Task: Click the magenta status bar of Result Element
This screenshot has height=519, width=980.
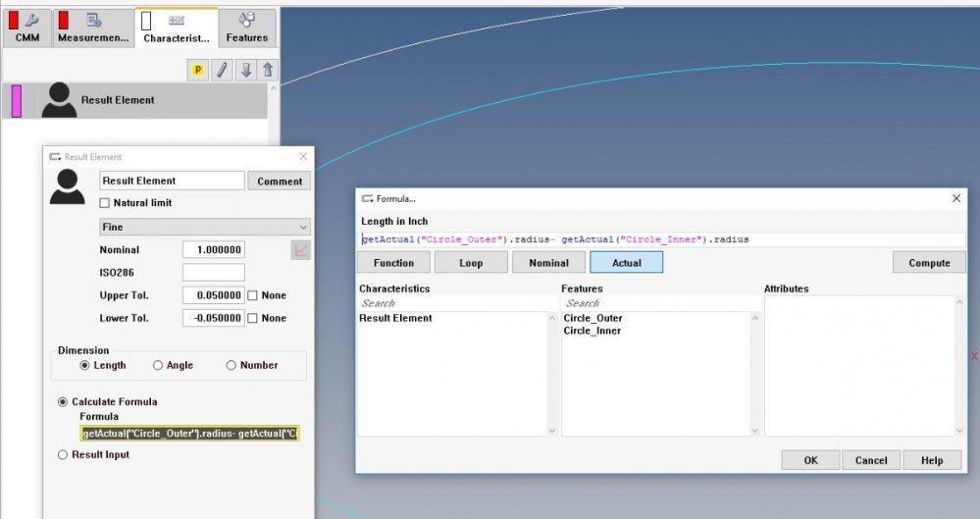Action: (x=16, y=100)
